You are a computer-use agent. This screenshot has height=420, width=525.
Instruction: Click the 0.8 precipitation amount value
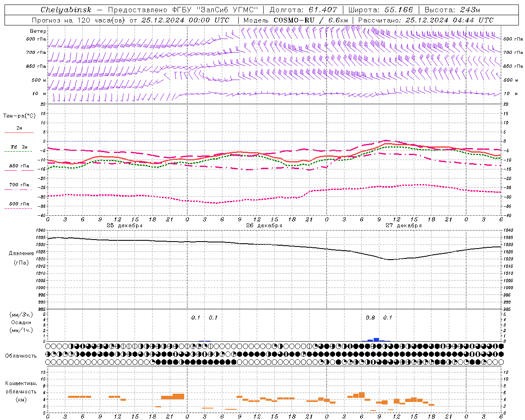click(370, 317)
